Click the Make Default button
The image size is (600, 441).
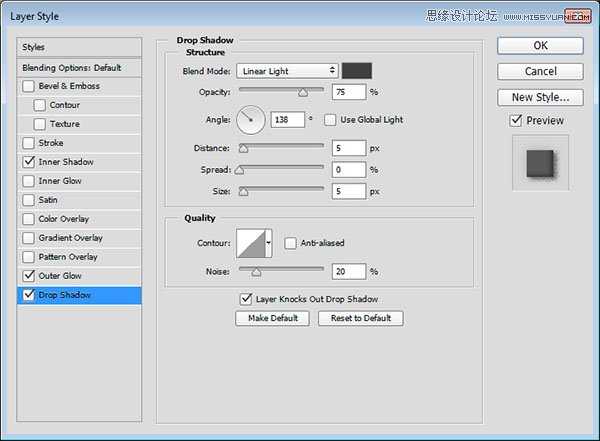pyautogui.click(x=272, y=318)
